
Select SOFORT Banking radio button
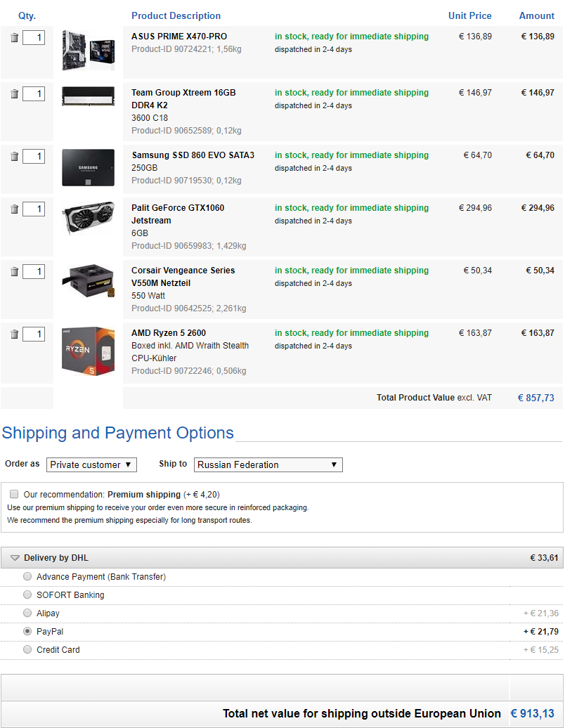pyautogui.click(x=27, y=594)
